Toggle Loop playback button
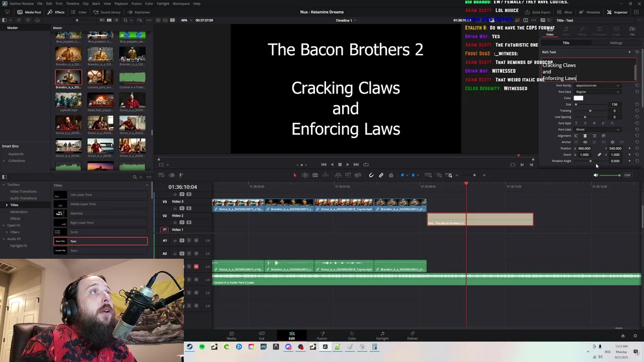 pyautogui.click(x=366, y=164)
